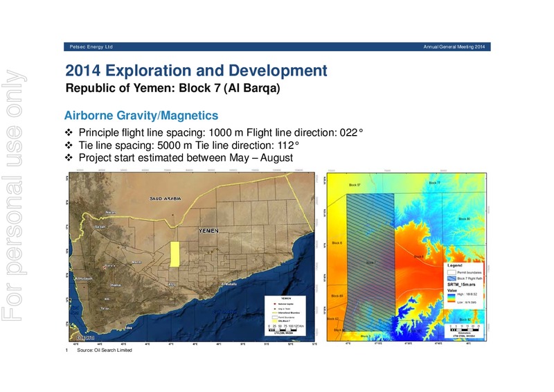Screen dimensions: 554x392
Task: Click the 'Block 69' label on elevation map
Action: (337, 296)
